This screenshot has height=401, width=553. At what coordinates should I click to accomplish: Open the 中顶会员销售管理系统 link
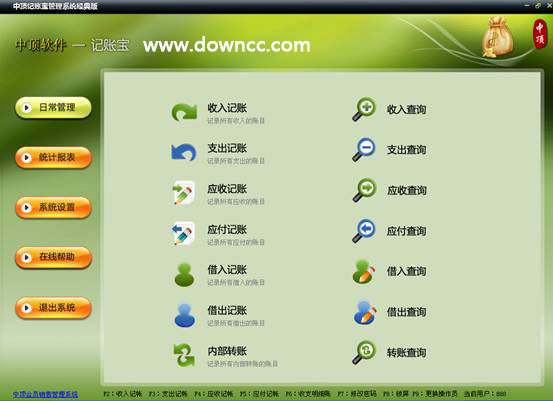pyautogui.click(x=45, y=394)
